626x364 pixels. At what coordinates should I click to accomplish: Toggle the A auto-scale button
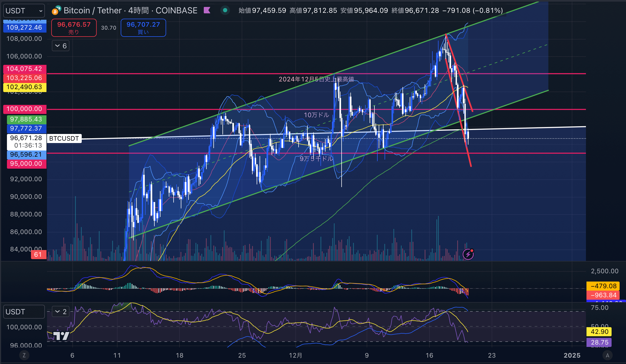[x=607, y=355]
